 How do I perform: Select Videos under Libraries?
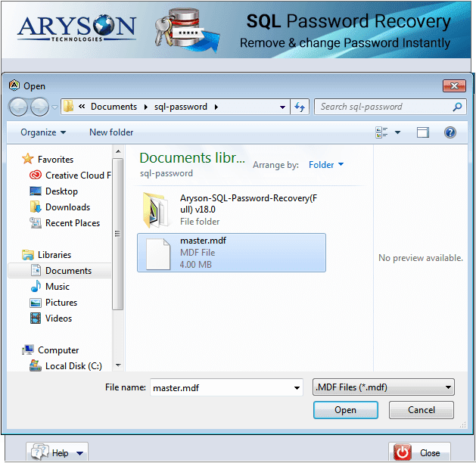58,319
